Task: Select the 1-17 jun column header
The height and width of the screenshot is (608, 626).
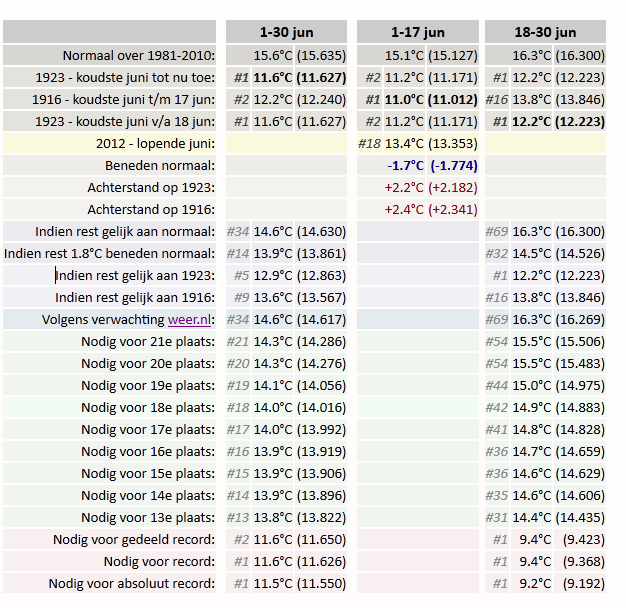Action: 418,32
